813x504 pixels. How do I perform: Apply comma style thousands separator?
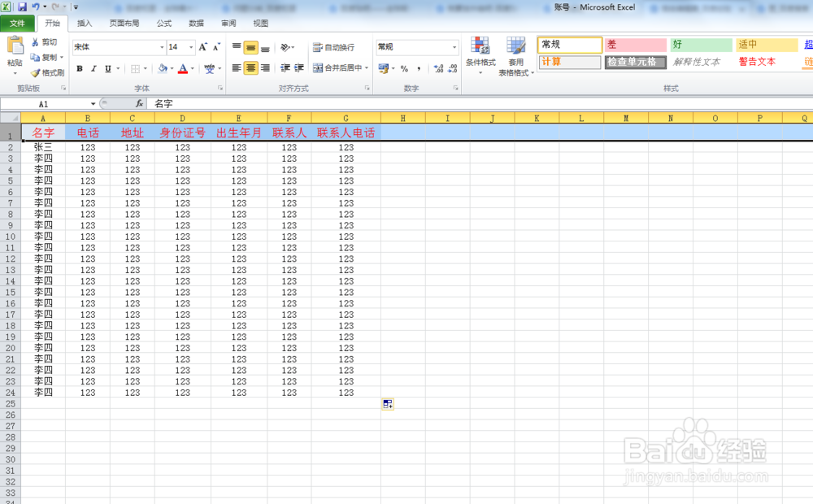tap(419, 68)
